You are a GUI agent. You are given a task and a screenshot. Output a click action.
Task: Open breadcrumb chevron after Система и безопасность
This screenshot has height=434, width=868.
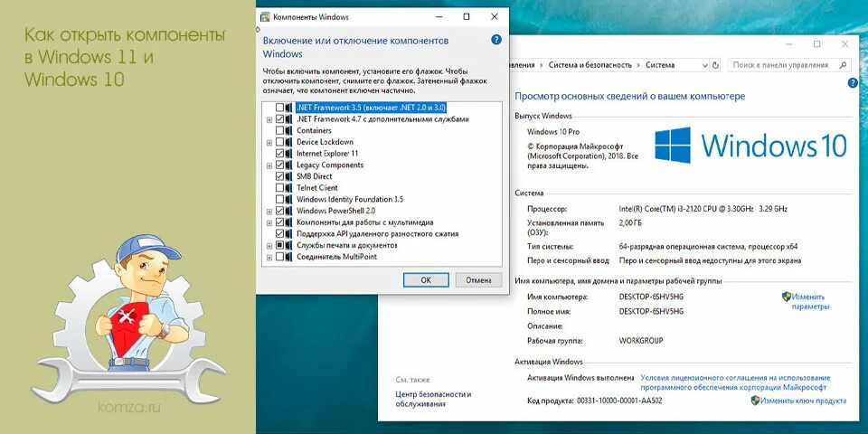[638, 65]
